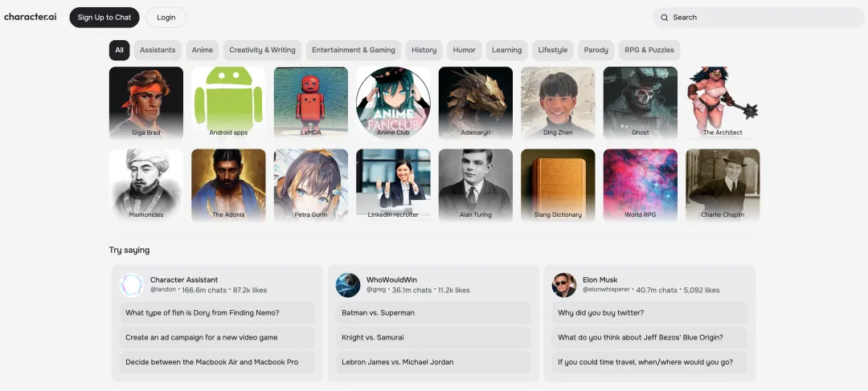Select the All category filter
Screen dimensions: 868x391
click(119, 50)
